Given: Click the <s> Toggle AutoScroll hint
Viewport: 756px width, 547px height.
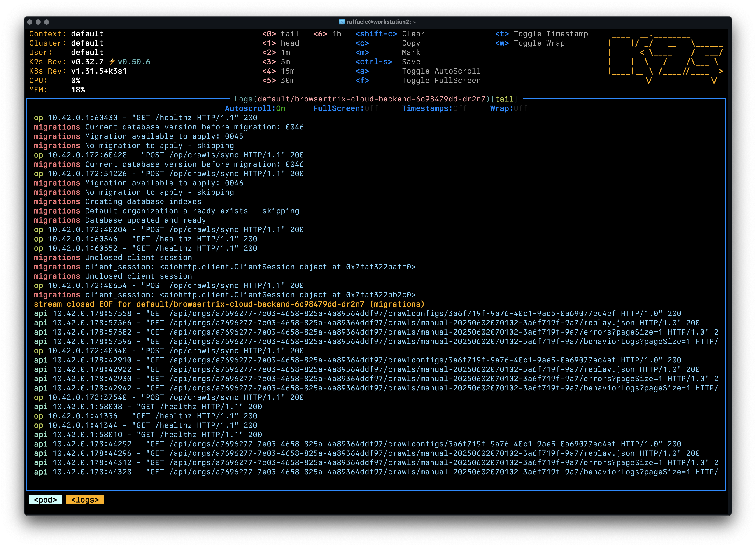Looking at the screenshot, I should (x=418, y=71).
